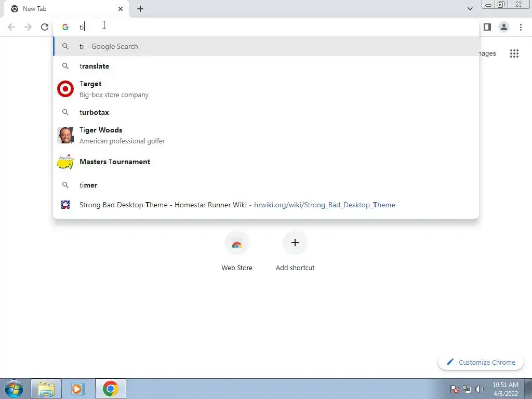
Task: Choose the 'ti - Google Search' suggestion
Action: coord(266,46)
